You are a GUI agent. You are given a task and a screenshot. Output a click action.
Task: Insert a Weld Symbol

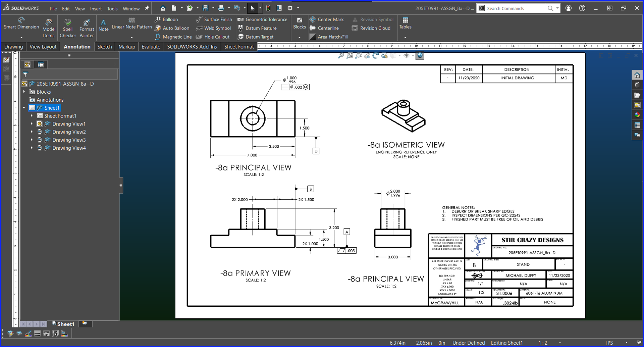pos(213,28)
